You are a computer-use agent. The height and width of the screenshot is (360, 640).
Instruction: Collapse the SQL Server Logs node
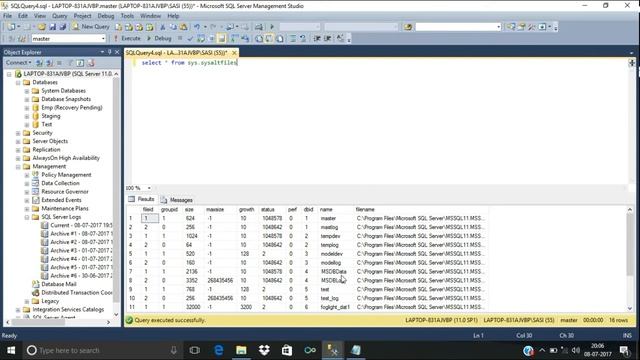click(x=27, y=217)
